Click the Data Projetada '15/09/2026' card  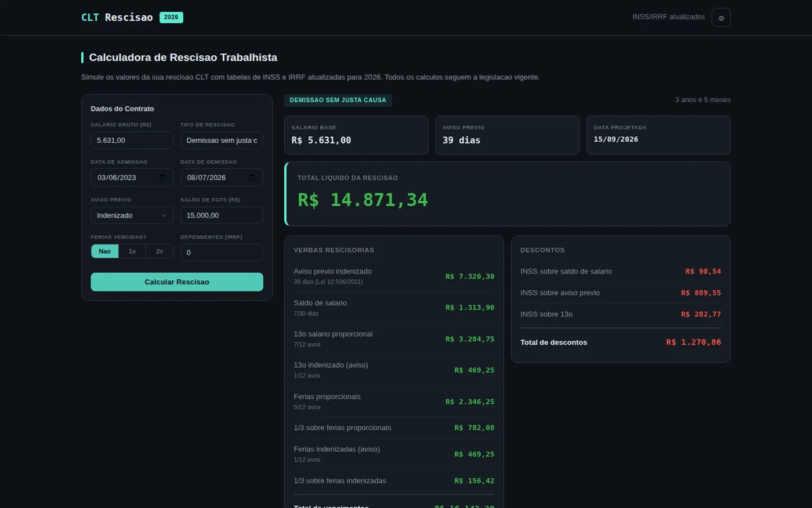tap(658, 135)
